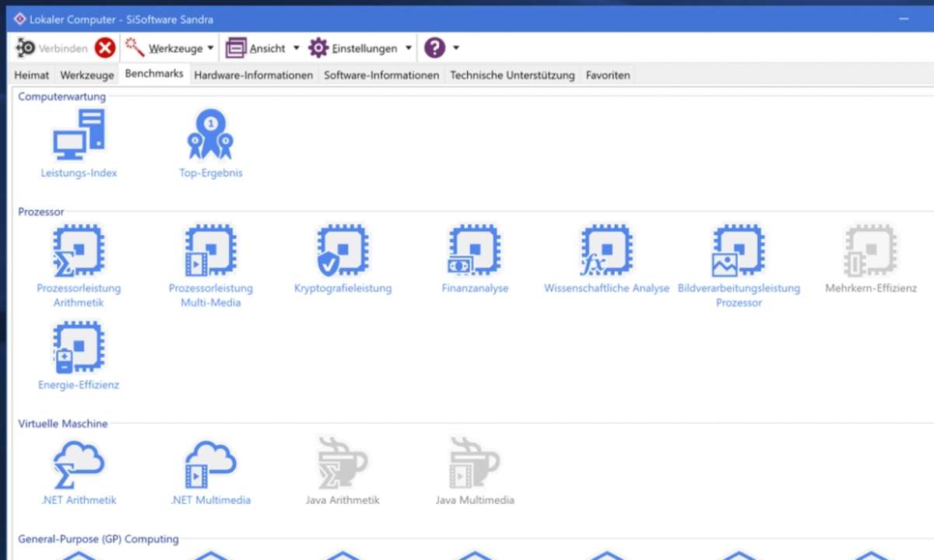Click the .NET Multimedia label

[210, 500]
